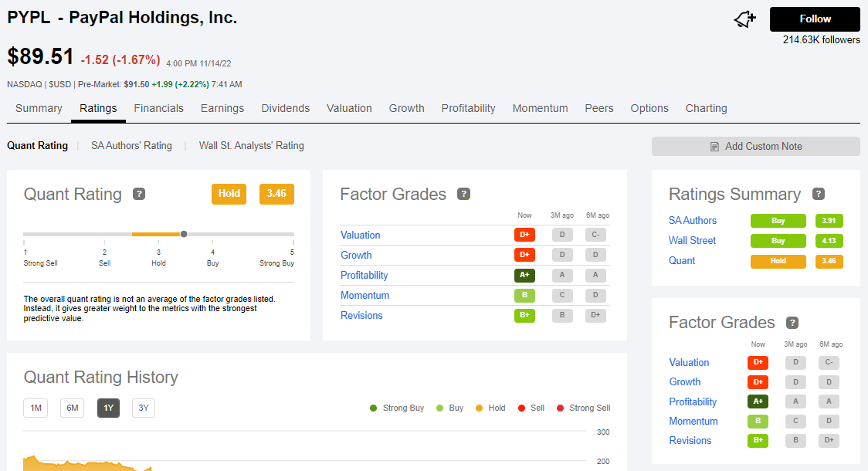This screenshot has width=868, height=471.
Task: Click the Quant Rating slider handle
Action: coord(184,234)
